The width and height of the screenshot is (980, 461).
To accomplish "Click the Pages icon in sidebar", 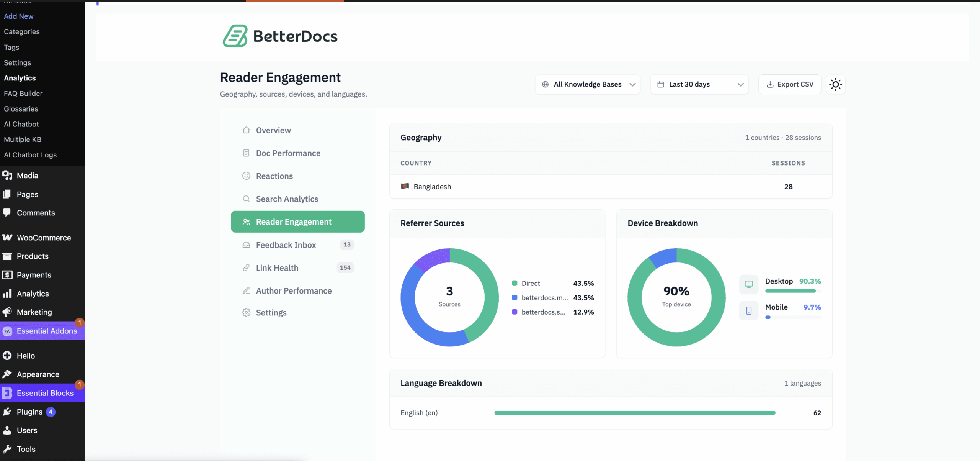I will pos(7,194).
